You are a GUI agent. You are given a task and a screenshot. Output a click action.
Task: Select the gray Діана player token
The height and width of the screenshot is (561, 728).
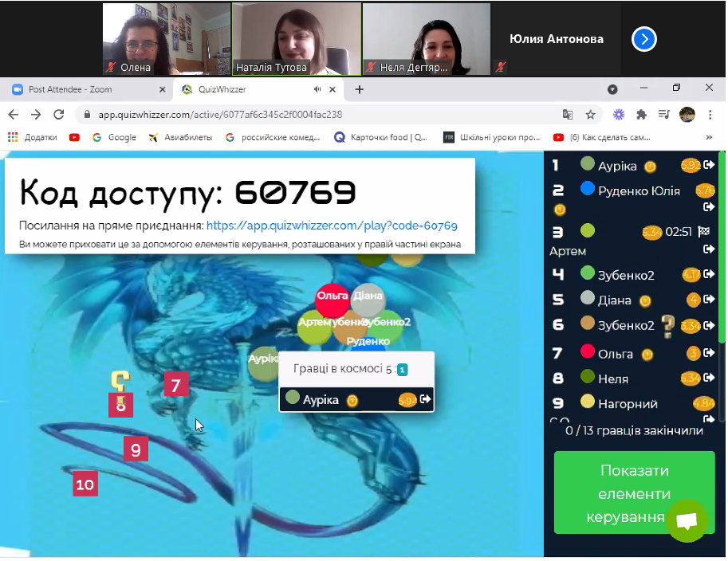[368, 300]
